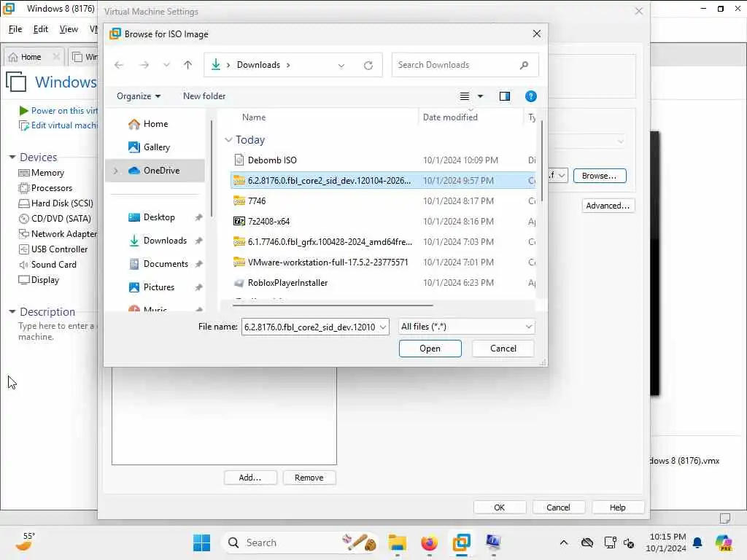Cancel the Browse for ISO dialog
747x560 pixels.
click(x=503, y=349)
